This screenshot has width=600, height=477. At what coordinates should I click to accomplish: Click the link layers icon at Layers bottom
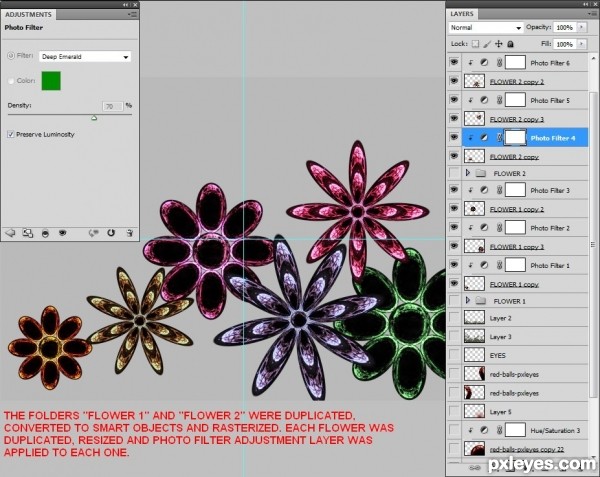tap(474, 468)
